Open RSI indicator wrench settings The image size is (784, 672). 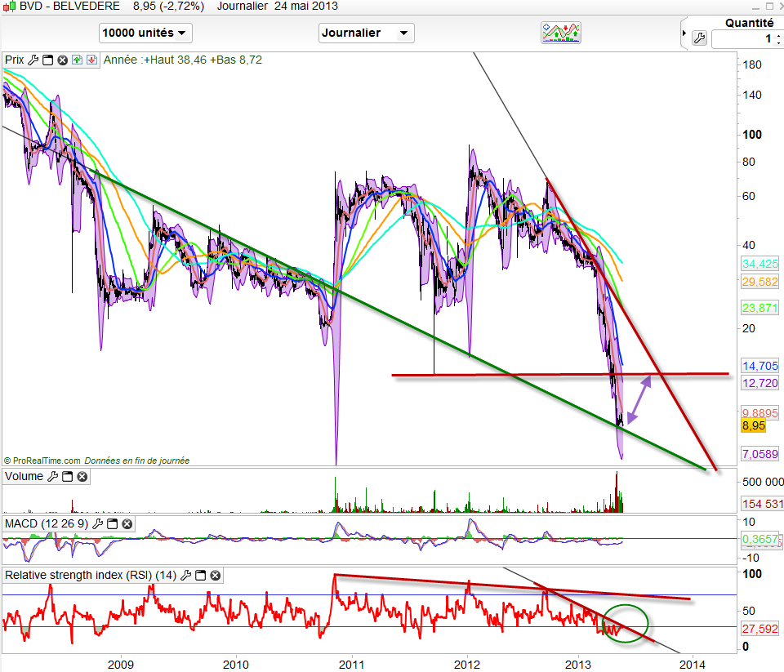(185, 575)
